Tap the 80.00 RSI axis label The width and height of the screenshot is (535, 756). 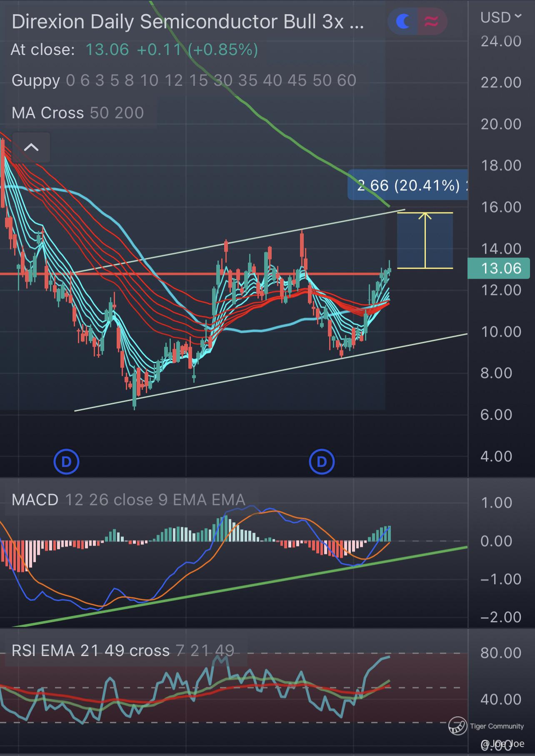pos(501,652)
